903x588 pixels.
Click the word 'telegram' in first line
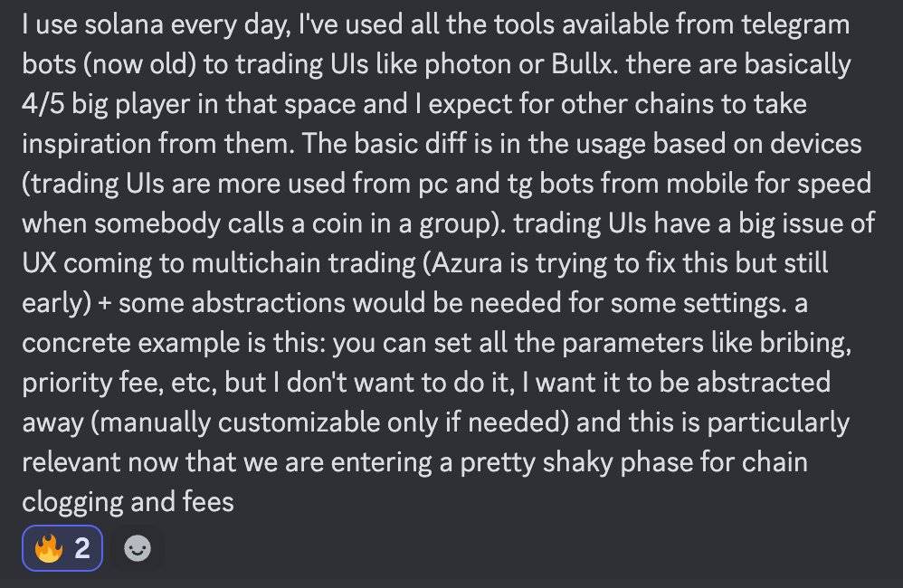coord(795,26)
